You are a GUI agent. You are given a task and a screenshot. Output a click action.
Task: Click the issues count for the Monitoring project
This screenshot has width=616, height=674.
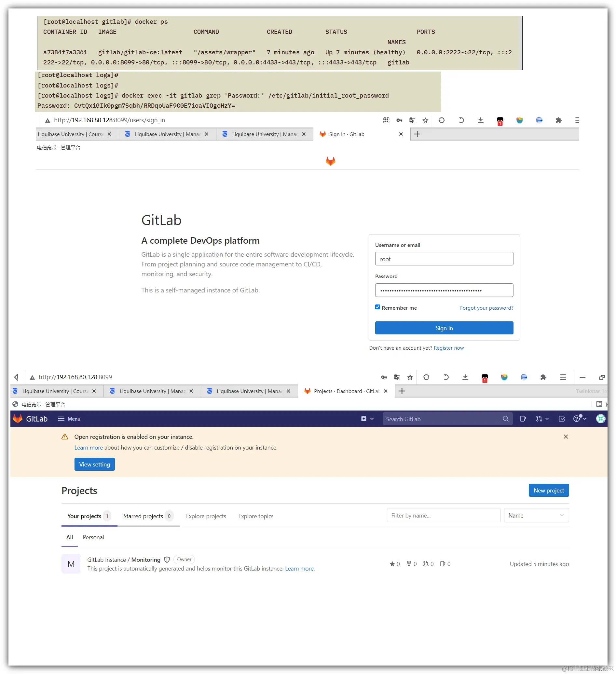[x=445, y=564]
